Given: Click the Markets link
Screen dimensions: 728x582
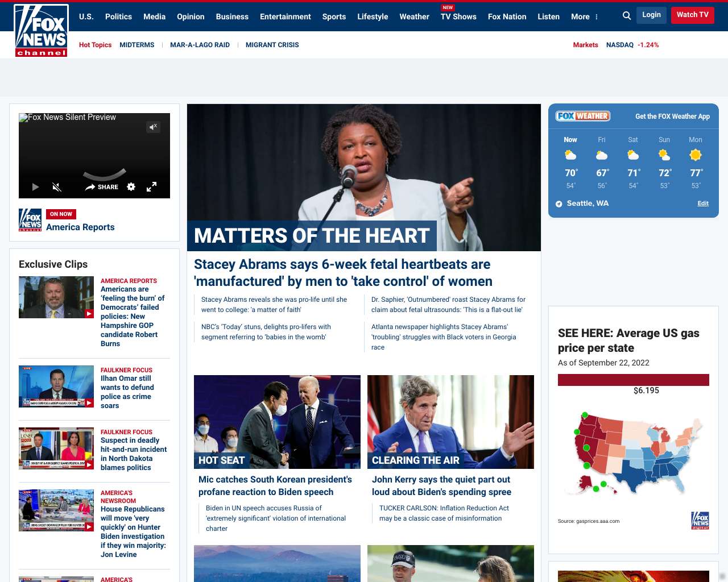Looking at the screenshot, I should coord(585,45).
